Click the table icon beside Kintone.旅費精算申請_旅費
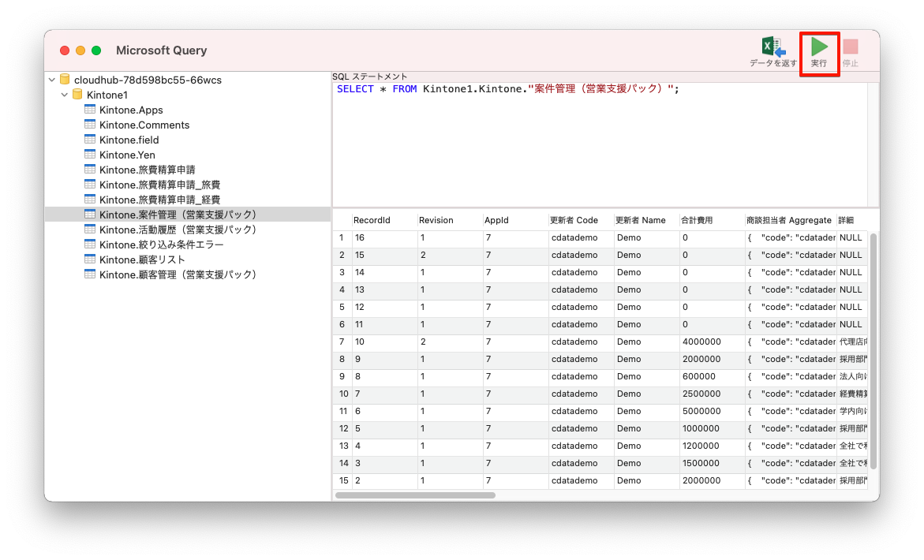This screenshot has height=560, width=924. pos(90,185)
